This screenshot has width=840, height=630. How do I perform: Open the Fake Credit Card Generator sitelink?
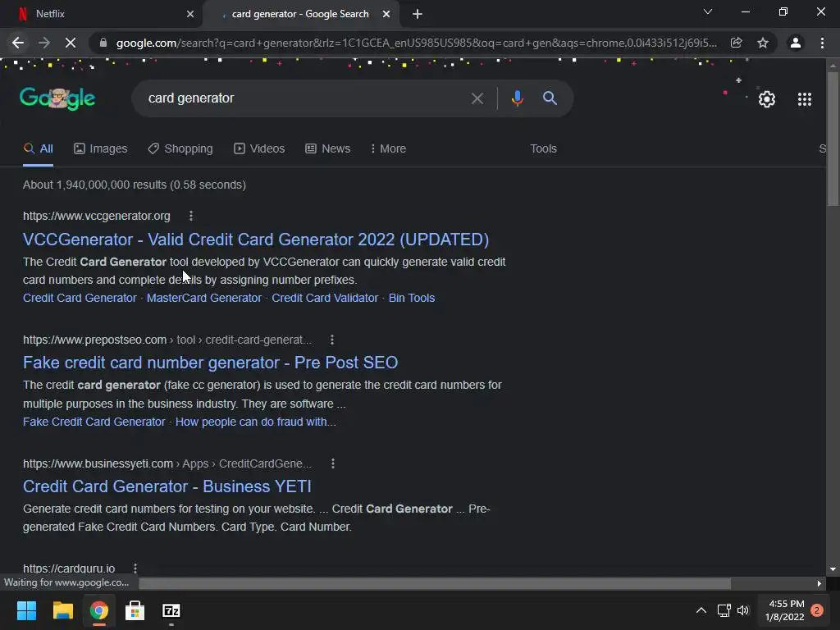(94, 422)
